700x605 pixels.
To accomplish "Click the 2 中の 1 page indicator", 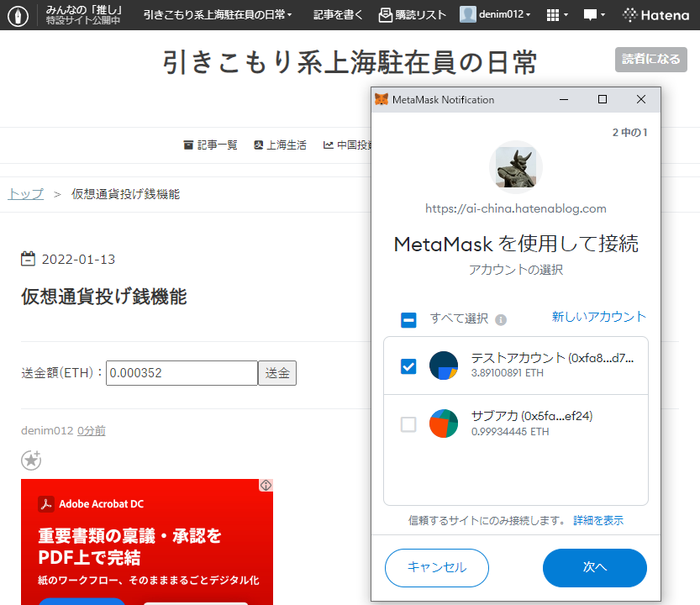I will tap(629, 133).
